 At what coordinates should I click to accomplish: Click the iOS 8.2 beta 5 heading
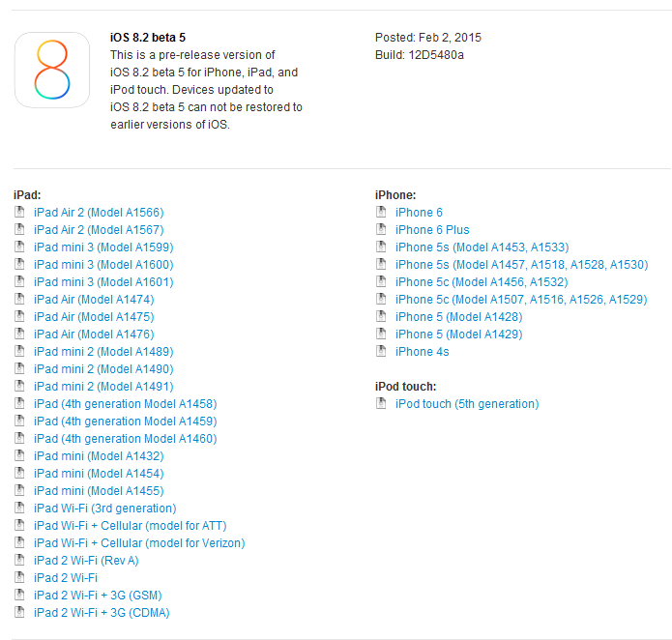(x=148, y=38)
